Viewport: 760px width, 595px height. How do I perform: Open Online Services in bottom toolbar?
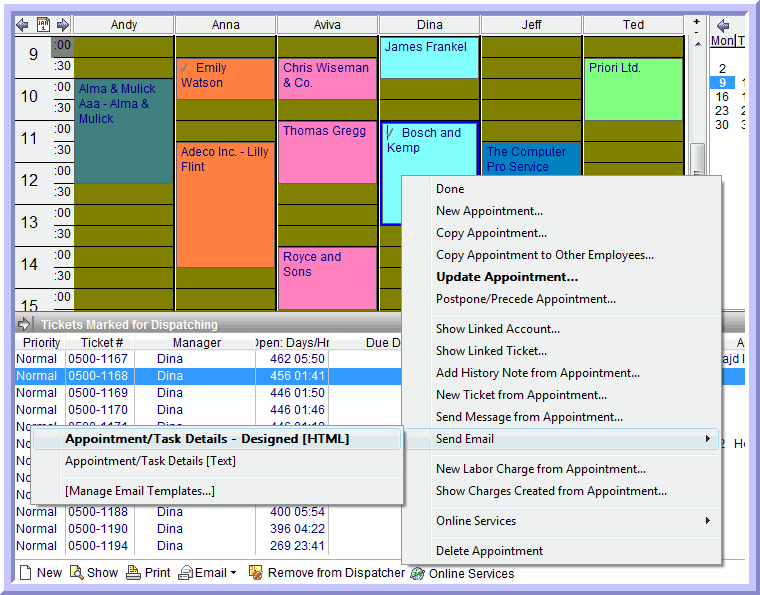coord(418,573)
